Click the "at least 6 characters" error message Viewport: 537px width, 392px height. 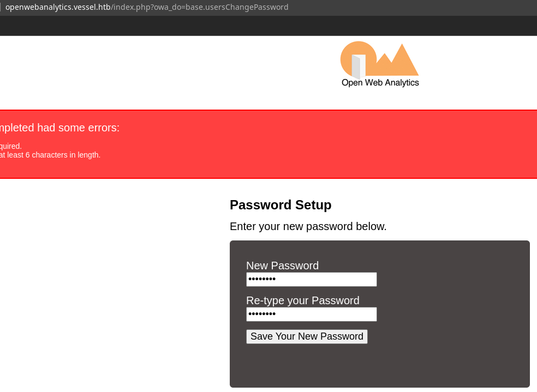[50, 155]
